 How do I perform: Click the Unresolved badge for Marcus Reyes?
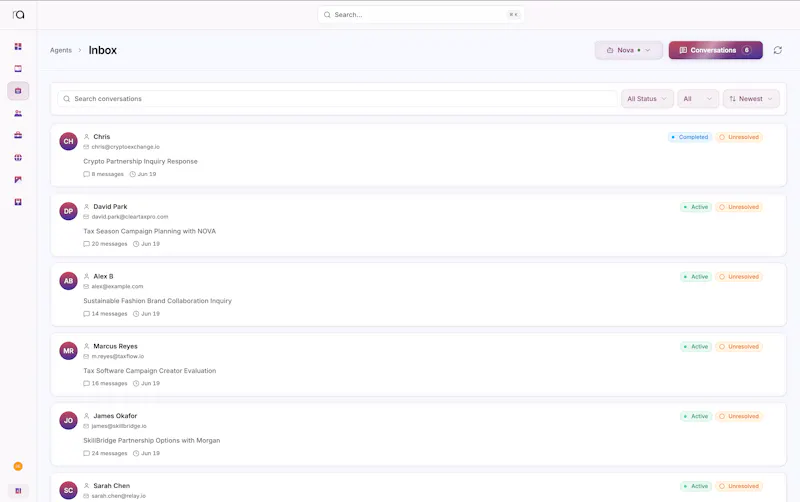(739, 347)
